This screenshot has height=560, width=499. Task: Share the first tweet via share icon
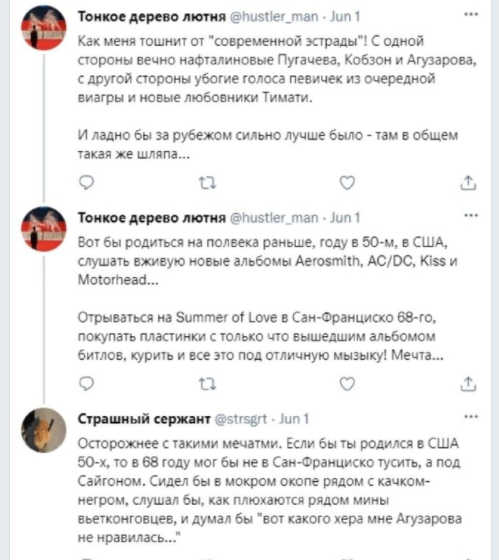[468, 182]
